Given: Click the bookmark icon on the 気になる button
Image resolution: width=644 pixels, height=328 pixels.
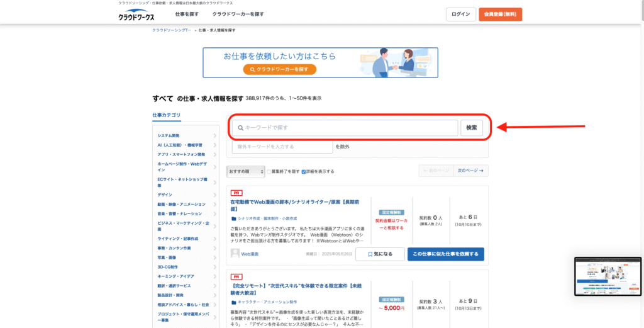Looking at the screenshot, I should click(370, 254).
